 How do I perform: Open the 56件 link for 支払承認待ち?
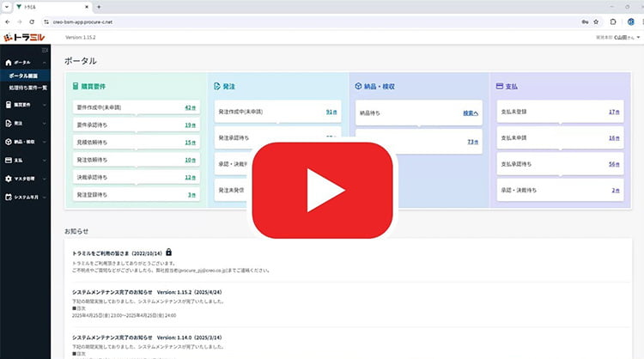point(614,164)
